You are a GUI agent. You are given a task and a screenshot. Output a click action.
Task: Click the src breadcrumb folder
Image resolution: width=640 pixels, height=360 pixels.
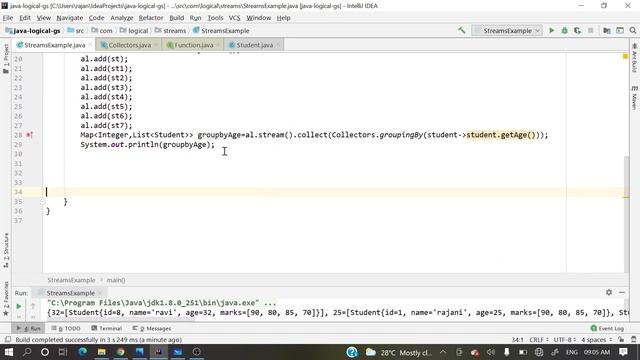(76, 31)
